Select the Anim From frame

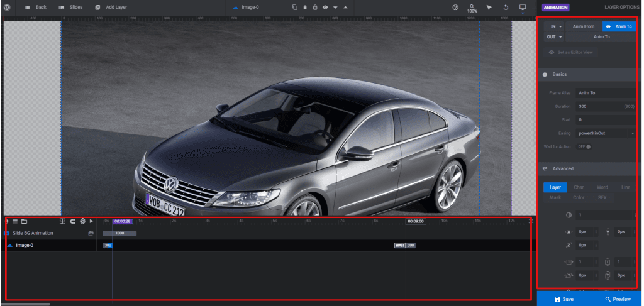(584, 26)
